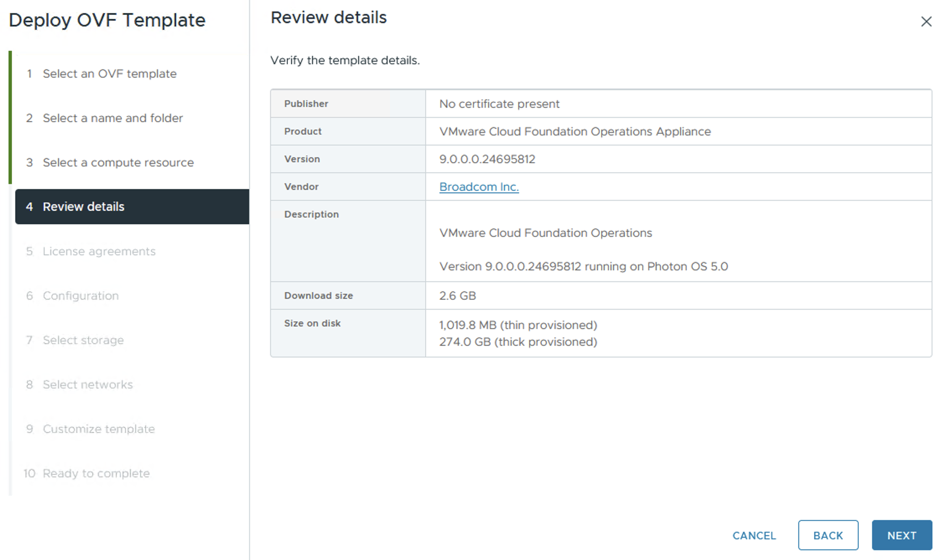Return to step 2 Select a name and folder

[112, 118]
